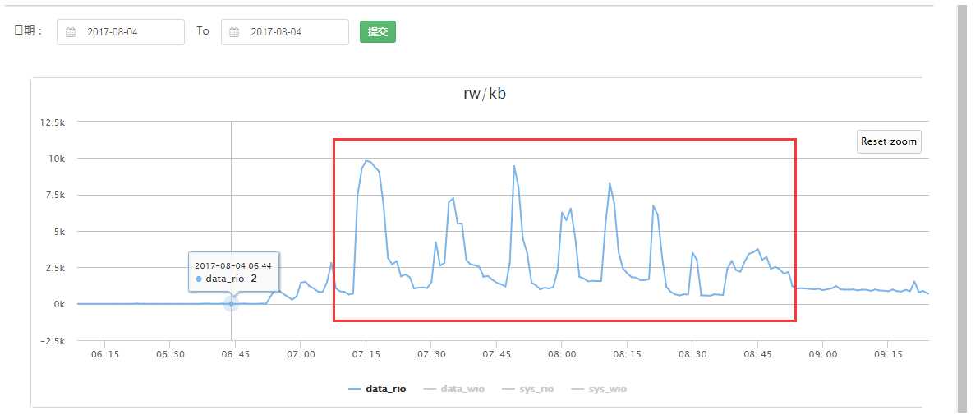The height and width of the screenshot is (415, 980).
Task: Click the highlighted data point at 06:44
Action: [232, 304]
